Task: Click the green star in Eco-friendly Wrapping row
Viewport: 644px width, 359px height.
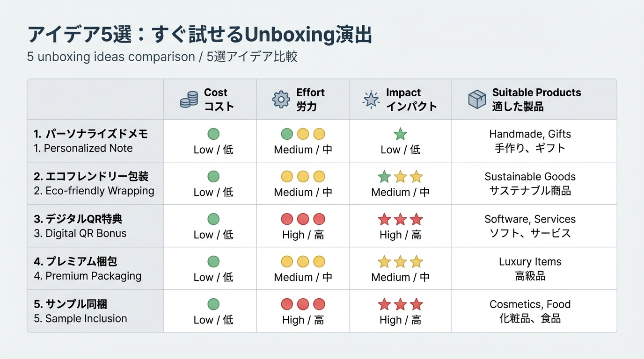Action: pyautogui.click(x=384, y=177)
